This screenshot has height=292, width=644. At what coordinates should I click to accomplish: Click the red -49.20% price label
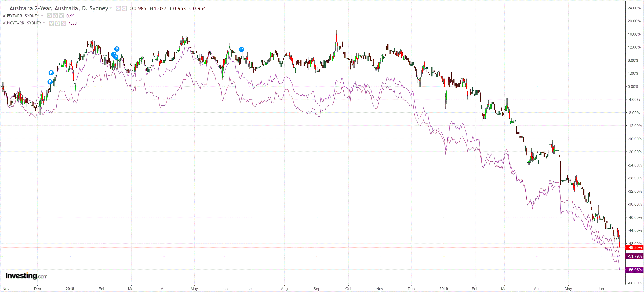click(x=635, y=247)
